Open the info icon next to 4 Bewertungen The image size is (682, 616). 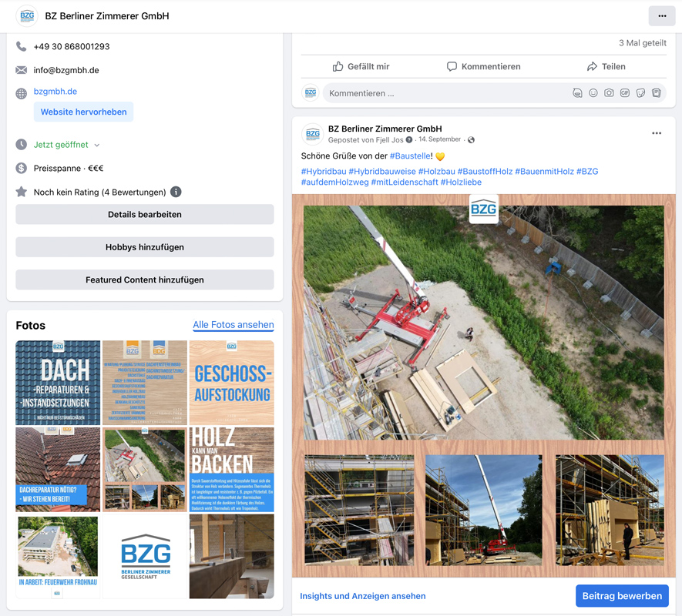pyautogui.click(x=176, y=192)
